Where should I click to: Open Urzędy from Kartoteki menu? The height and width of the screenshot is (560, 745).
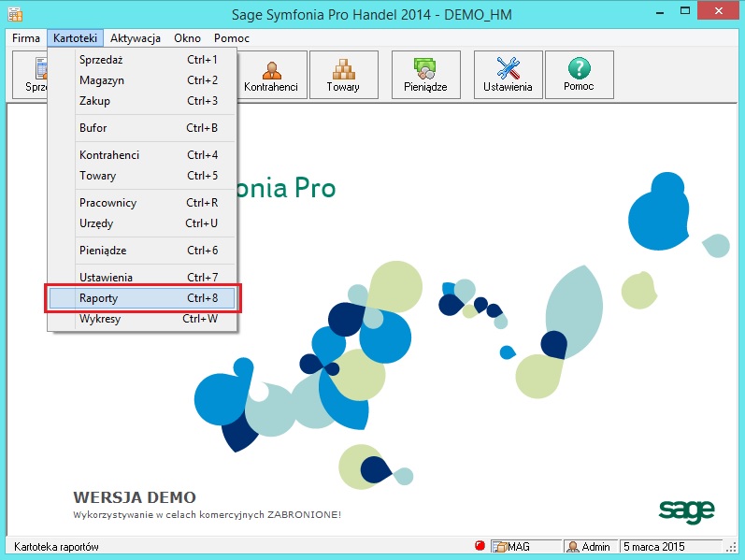[x=142, y=223]
